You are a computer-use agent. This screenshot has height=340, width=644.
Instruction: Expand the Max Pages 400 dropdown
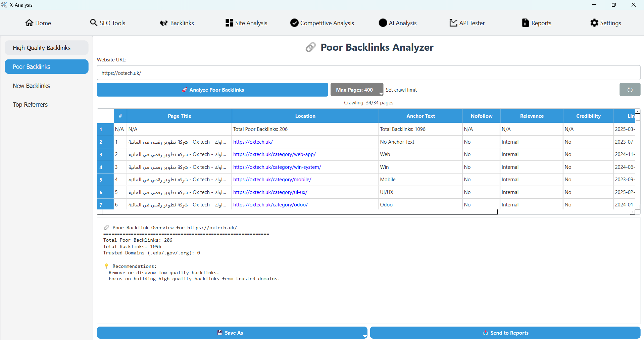click(357, 90)
